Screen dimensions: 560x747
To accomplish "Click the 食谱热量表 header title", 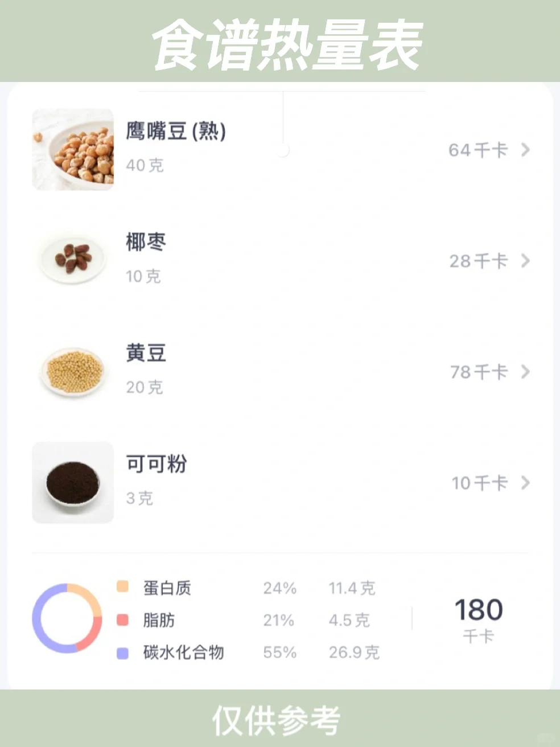I will pyautogui.click(x=287, y=44).
